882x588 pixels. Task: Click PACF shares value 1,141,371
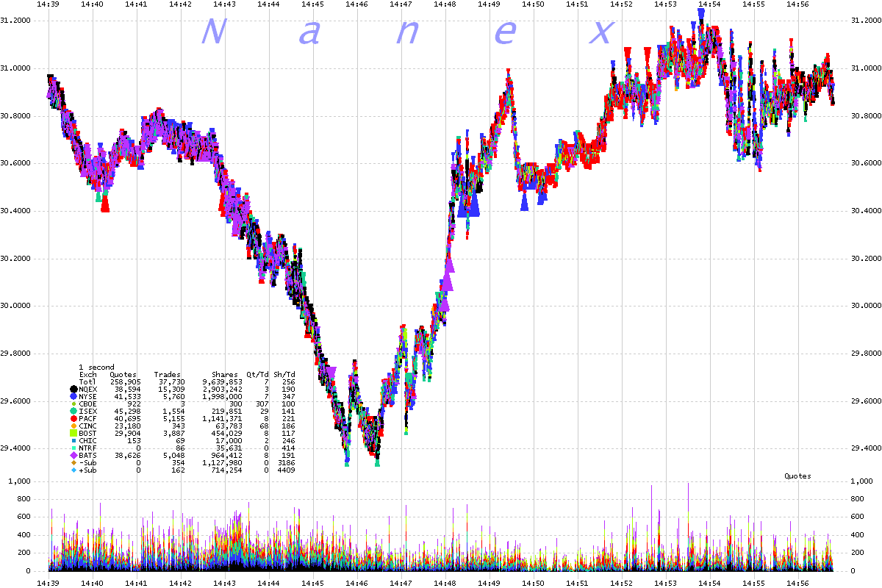[222, 419]
